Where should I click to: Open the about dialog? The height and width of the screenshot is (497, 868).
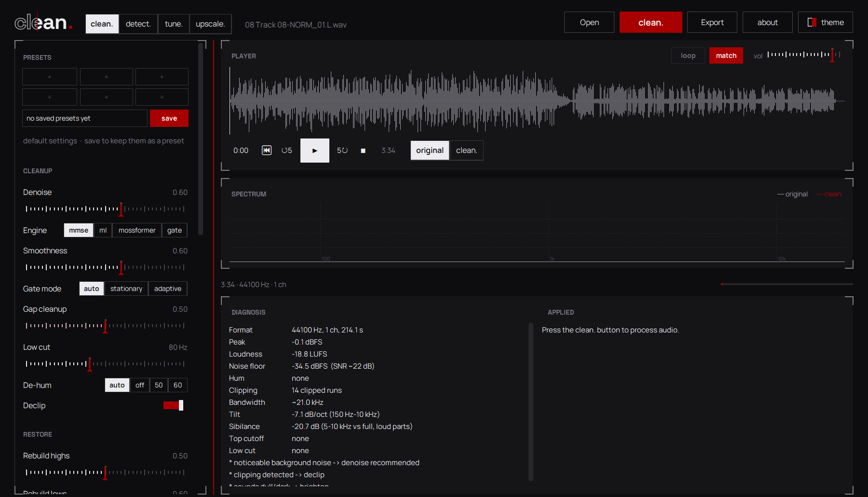tap(768, 22)
